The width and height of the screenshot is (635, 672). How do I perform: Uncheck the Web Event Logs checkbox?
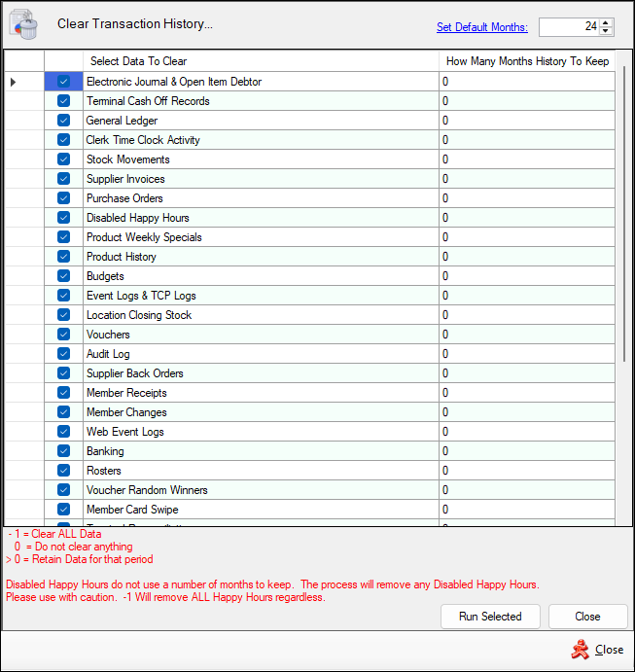(63, 432)
